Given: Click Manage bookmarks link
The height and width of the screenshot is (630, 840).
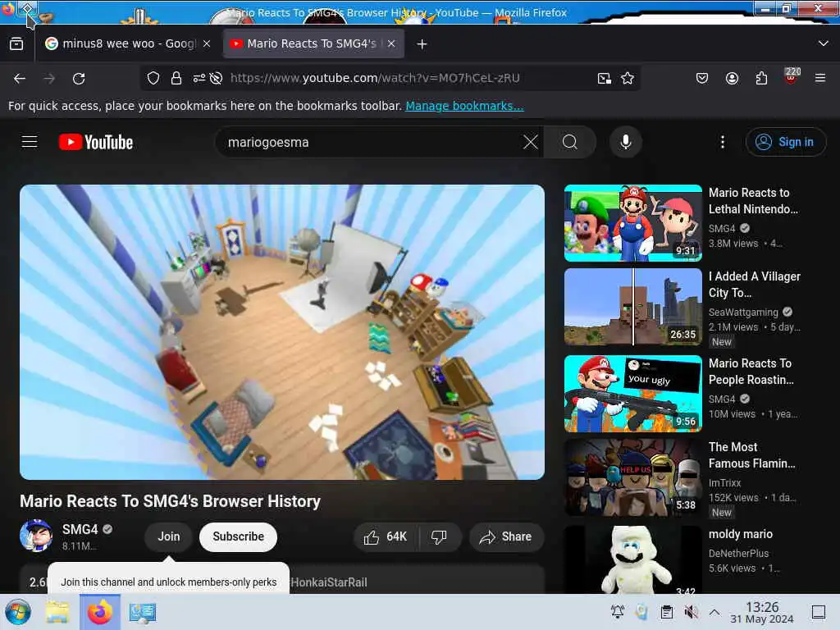Looking at the screenshot, I should pos(464,106).
